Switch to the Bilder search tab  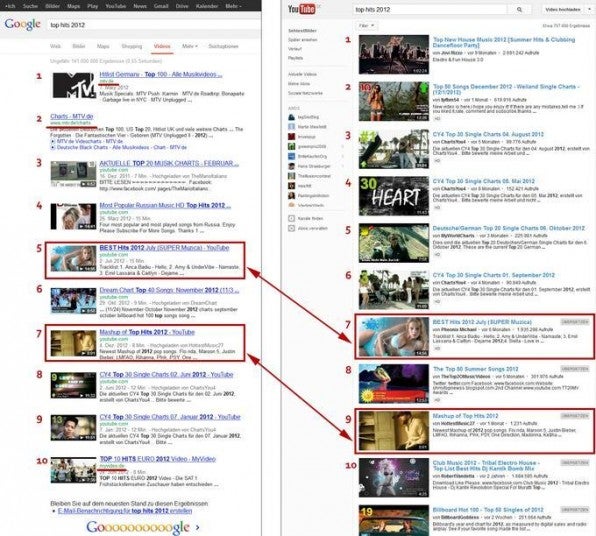tap(79, 46)
